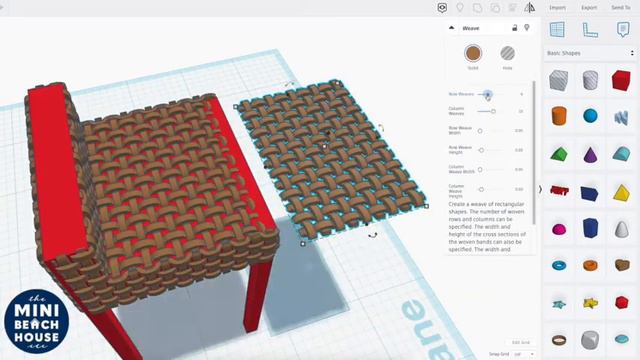Pick the magenta Half Sphere shape

point(559,229)
